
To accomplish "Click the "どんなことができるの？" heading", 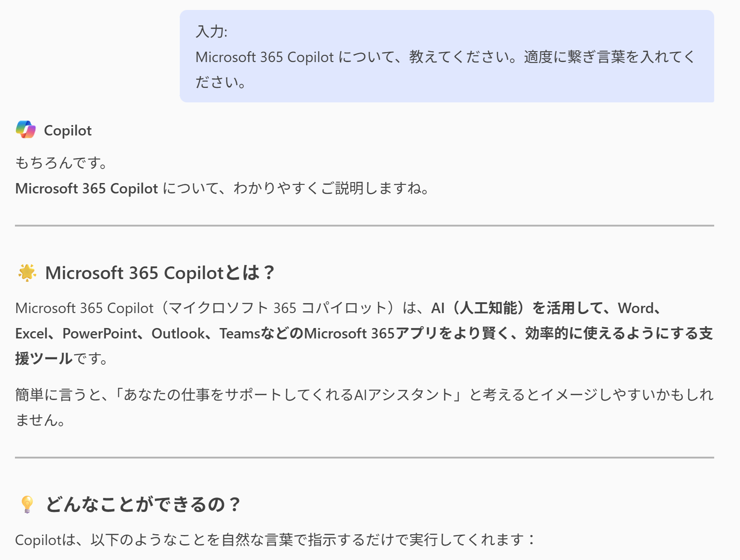I will point(143,504).
